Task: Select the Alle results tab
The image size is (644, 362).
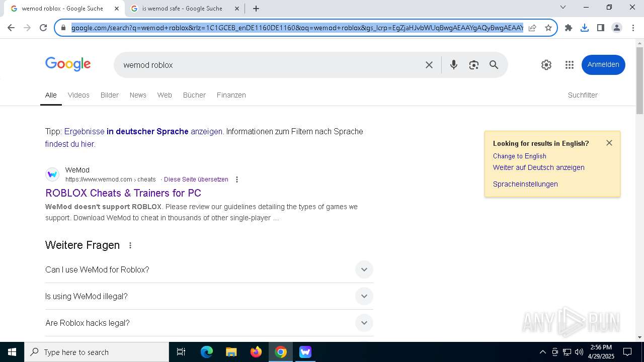Action: point(51,95)
